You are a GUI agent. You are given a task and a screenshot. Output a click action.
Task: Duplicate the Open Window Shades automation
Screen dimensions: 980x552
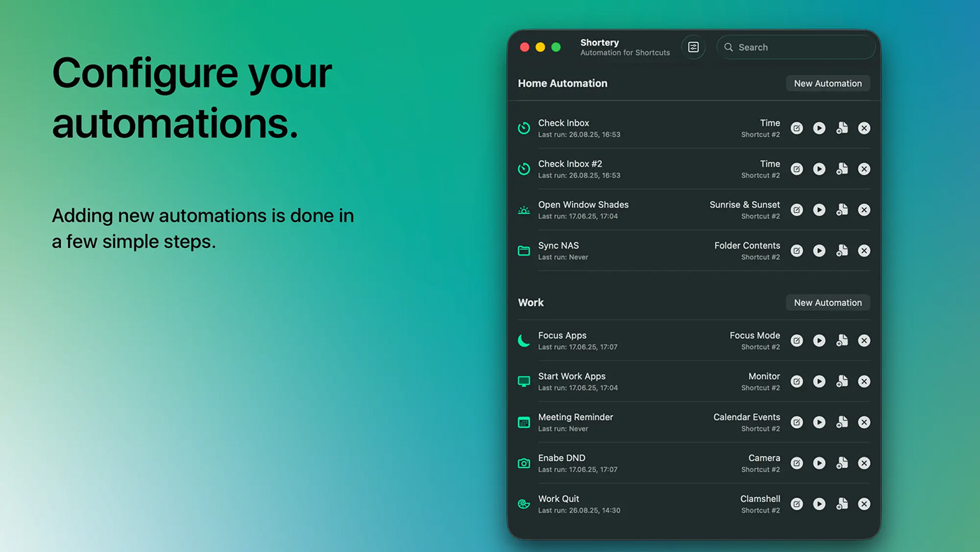[x=842, y=210]
